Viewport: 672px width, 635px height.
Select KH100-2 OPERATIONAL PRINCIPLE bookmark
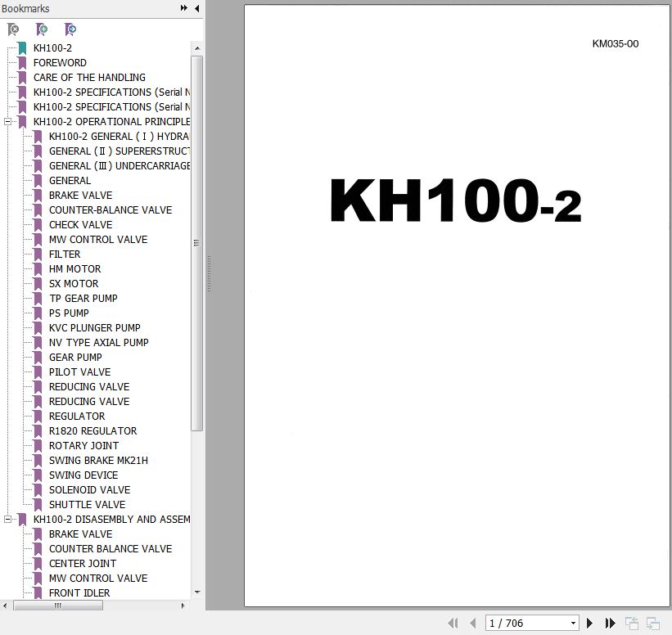111,122
